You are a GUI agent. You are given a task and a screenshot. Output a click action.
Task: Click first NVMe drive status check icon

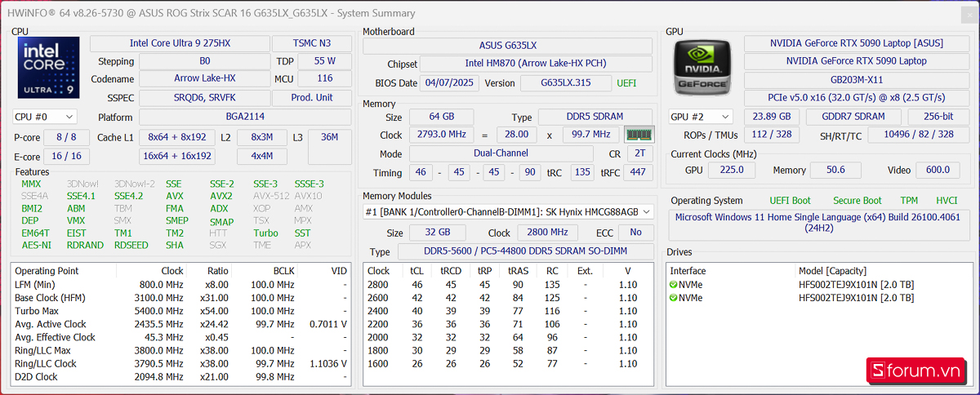[674, 285]
